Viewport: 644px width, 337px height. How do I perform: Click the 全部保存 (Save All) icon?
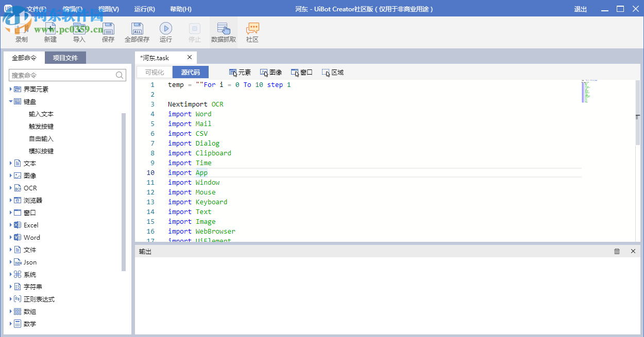(137, 31)
